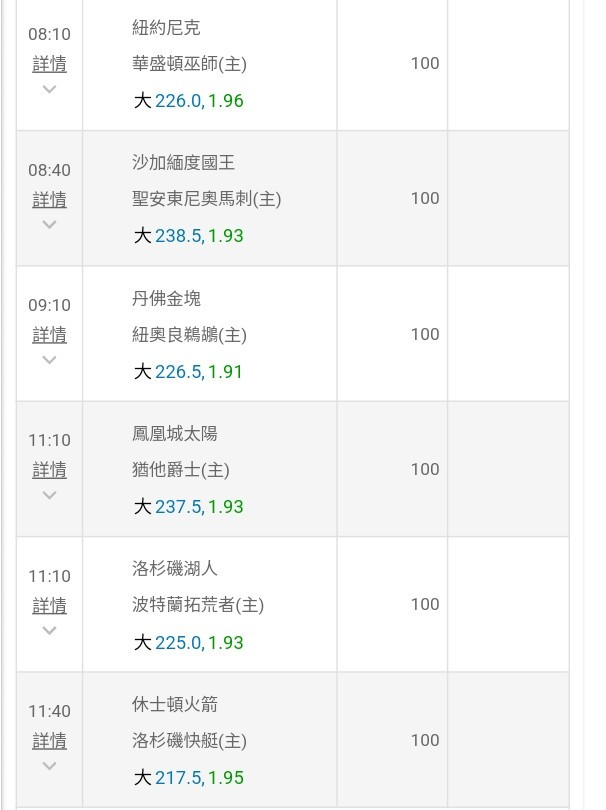Click 100 amount in 洛杉磯快艇 row
606x810 pixels.
(425, 740)
